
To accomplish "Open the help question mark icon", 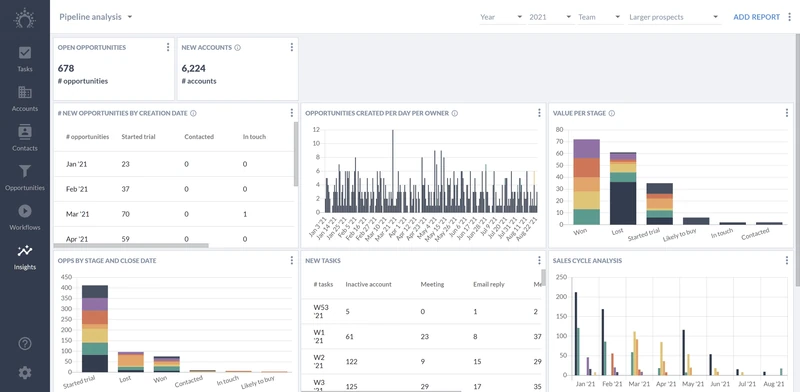I will coord(24,344).
